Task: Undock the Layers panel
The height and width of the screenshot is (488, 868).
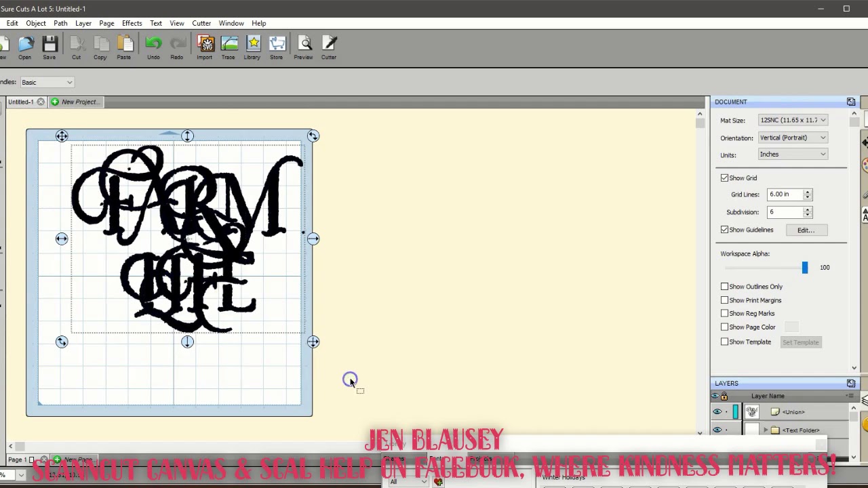Action: (x=851, y=383)
